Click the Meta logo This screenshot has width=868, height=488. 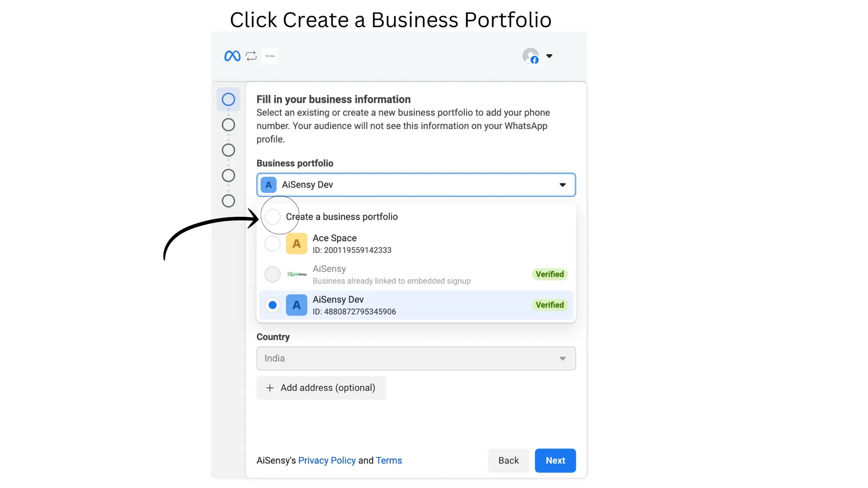click(232, 56)
